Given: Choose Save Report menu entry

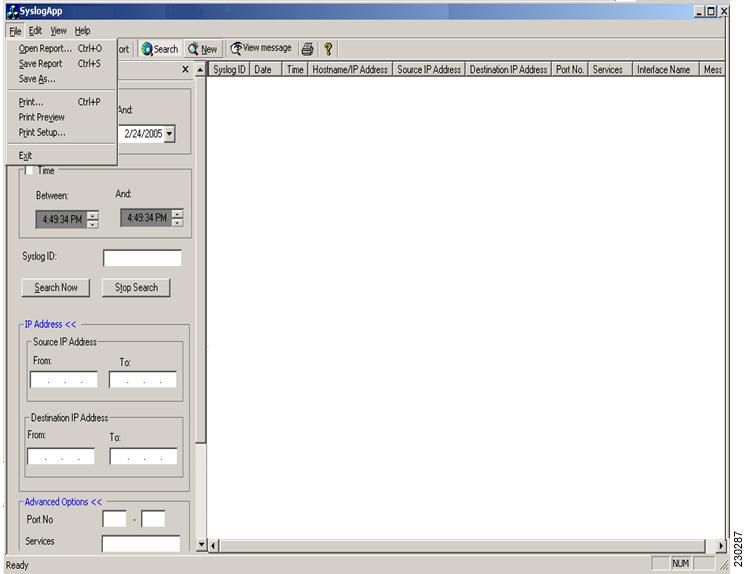Looking at the screenshot, I should point(62,64).
